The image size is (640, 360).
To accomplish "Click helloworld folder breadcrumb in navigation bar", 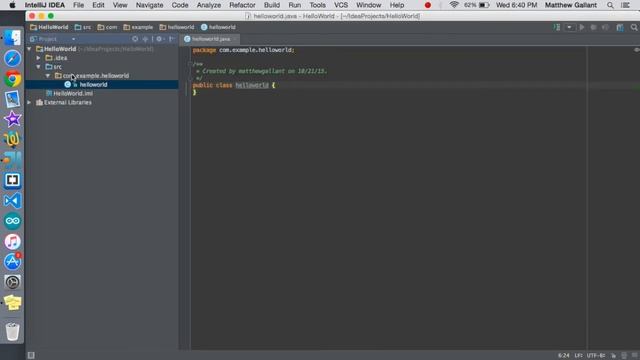I will pos(177,27).
